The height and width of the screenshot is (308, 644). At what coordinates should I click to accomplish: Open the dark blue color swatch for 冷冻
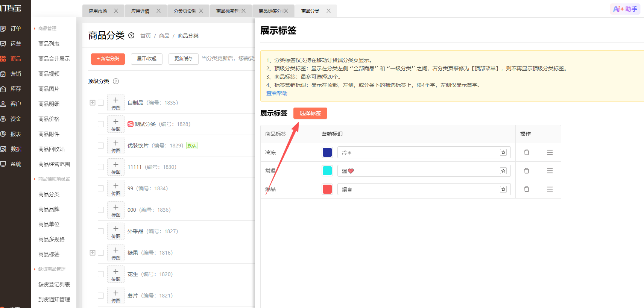pos(327,152)
